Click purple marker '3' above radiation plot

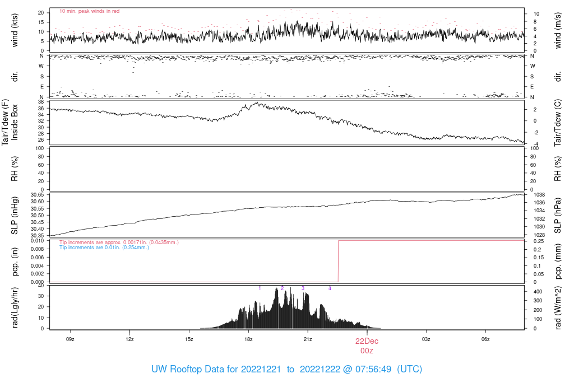coord(303,288)
